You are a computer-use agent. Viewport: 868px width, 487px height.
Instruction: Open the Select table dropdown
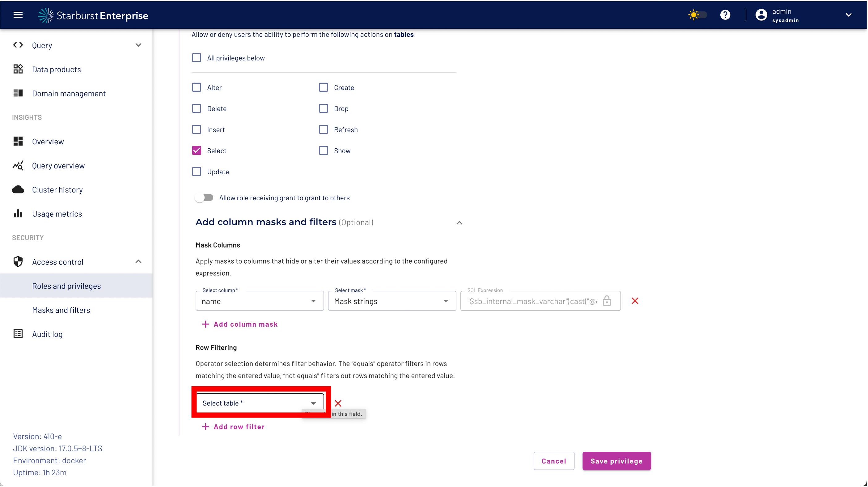[x=260, y=403]
